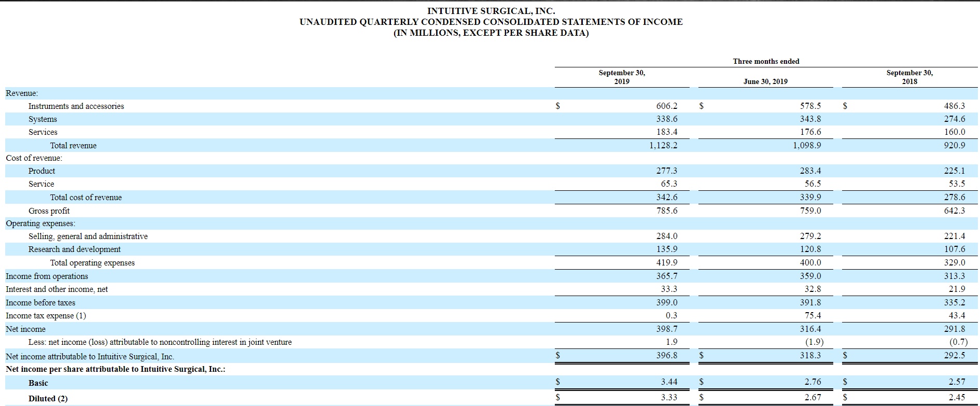Click research and development value 120.8
This screenshot has height=406, width=980.
(x=810, y=249)
